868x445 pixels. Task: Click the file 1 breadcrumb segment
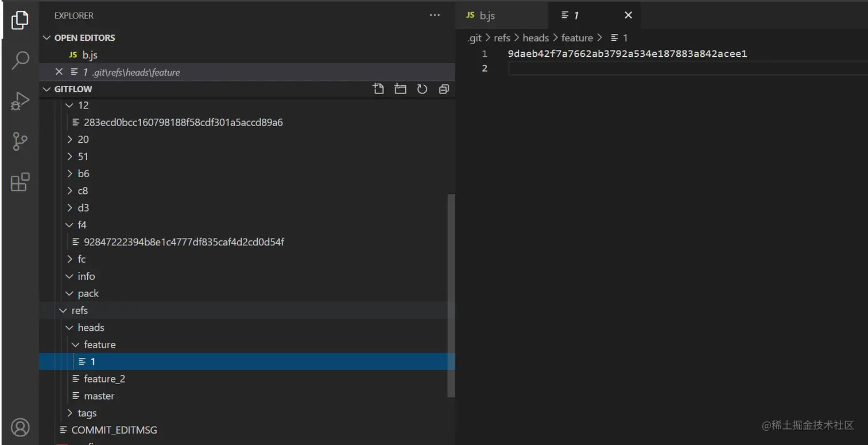coord(619,38)
